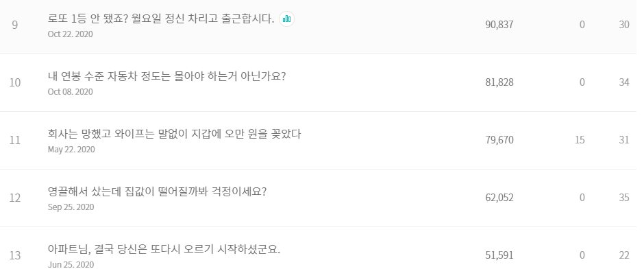Click date Sep 25. 2020
The height and width of the screenshot is (280, 644).
(71, 207)
